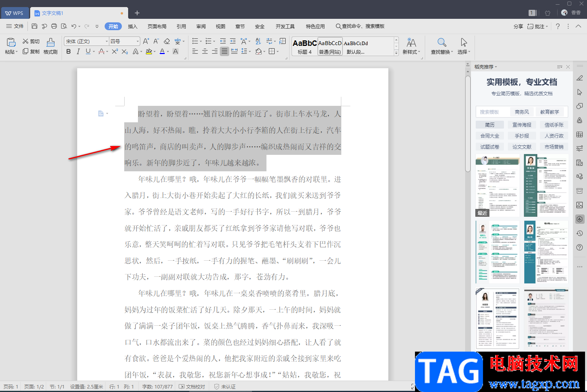The image size is (587, 392).
Task: Open the 插入 (Insert) ribbon tab
Action: coord(133,26)
